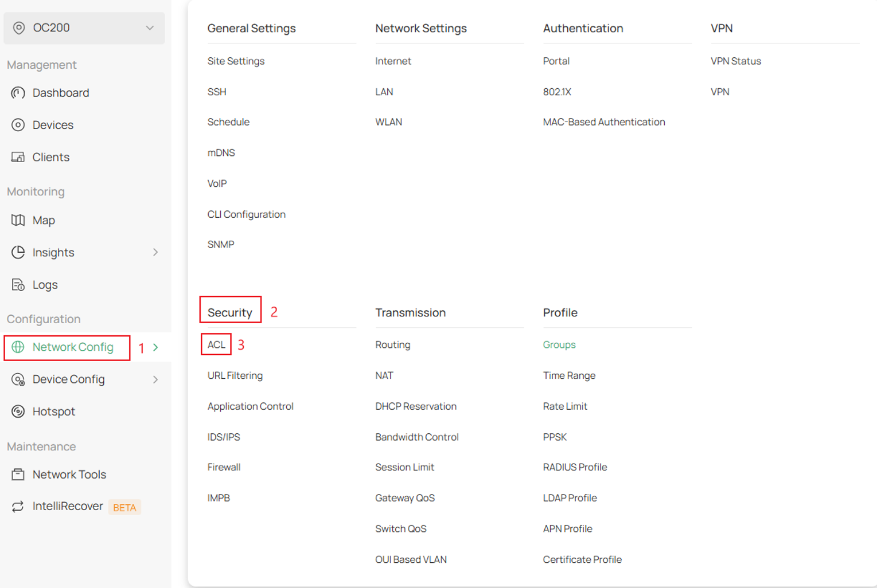Click the Logs document icon
The height and width of the screenshot is (588, 877).
[x=18, y=284]
